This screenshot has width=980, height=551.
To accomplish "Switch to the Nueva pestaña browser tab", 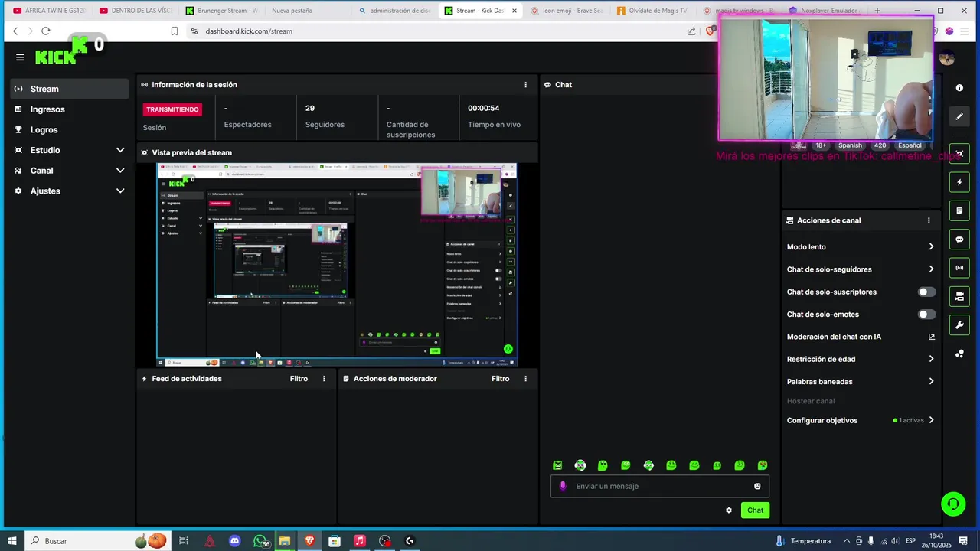I will click(306, 11).
